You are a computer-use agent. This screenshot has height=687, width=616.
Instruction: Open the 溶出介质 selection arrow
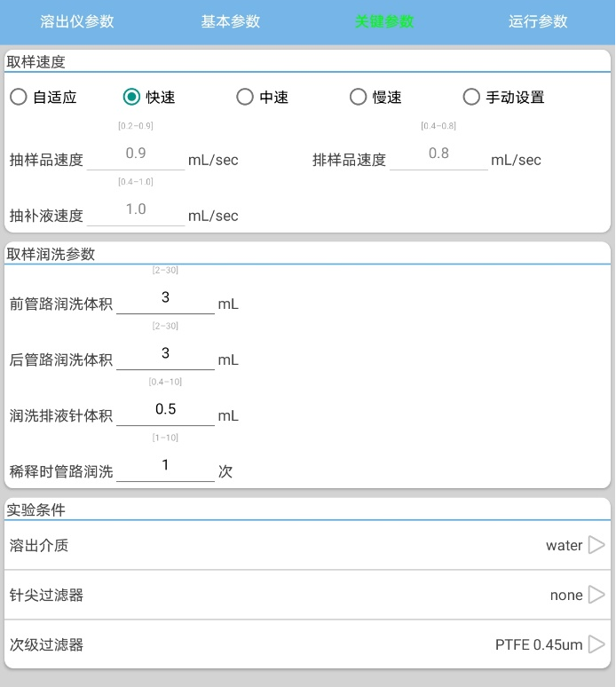(596, 545)
